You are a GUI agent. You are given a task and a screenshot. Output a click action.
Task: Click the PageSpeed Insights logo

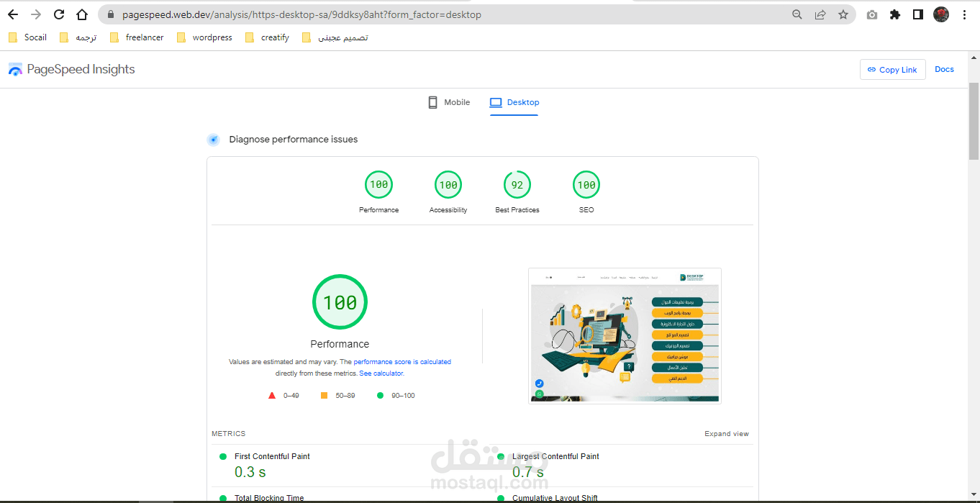71,69
